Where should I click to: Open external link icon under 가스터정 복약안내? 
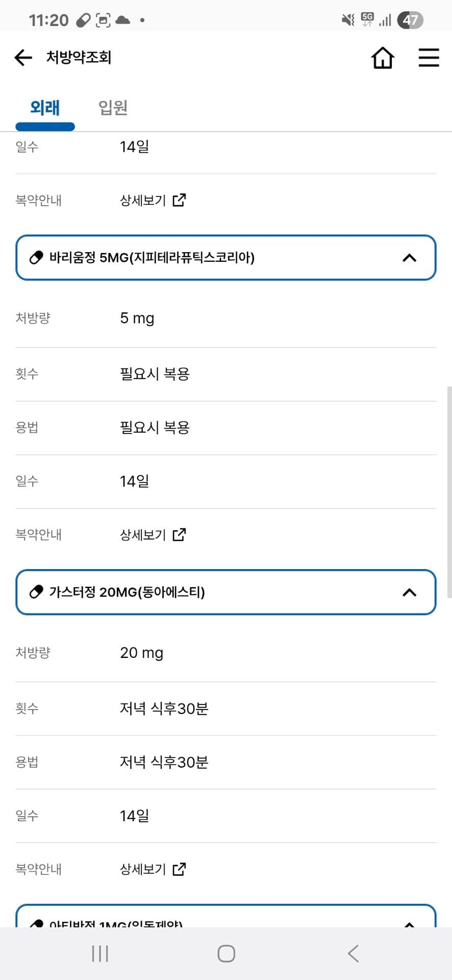click(x=179, y=869)
